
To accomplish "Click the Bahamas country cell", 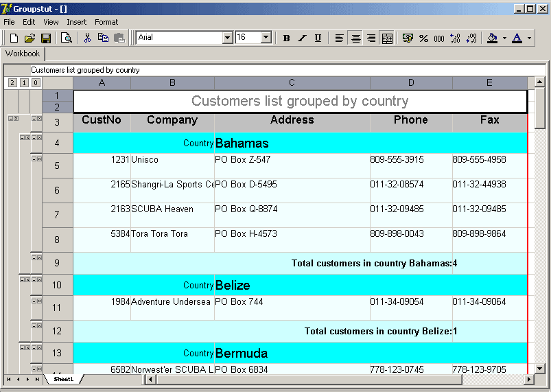I will pos(242,143).
